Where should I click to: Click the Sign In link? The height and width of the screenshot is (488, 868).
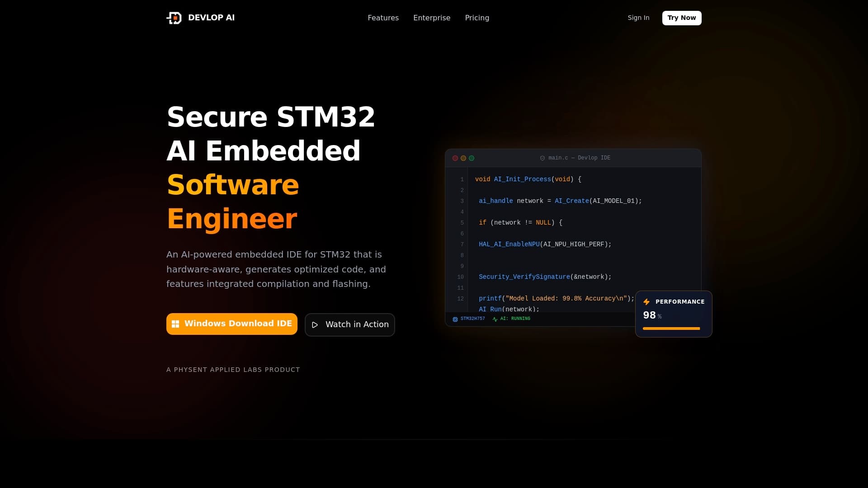pos(638,18)
